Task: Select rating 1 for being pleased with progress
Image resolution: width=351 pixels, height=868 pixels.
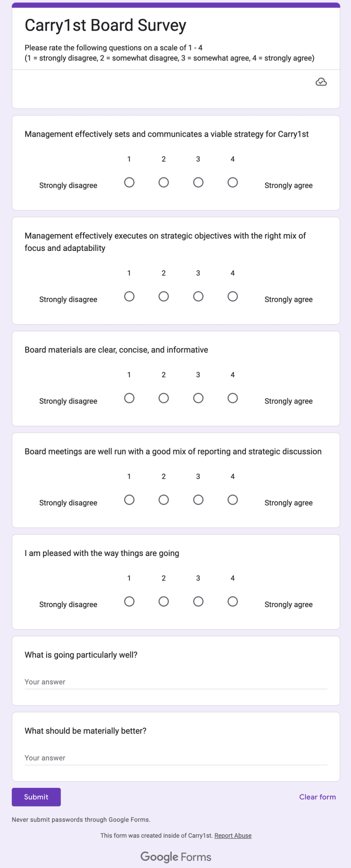Action: [x=129, y=601]
